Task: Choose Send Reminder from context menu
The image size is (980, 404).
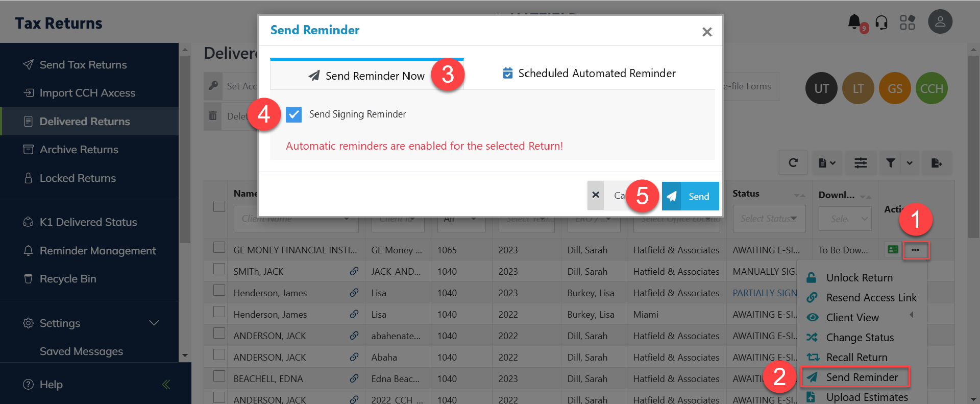Action: (862, 377)
